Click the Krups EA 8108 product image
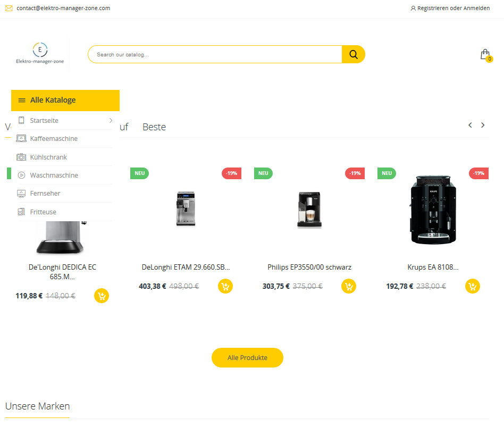504x426 pixels. (433, 210)
